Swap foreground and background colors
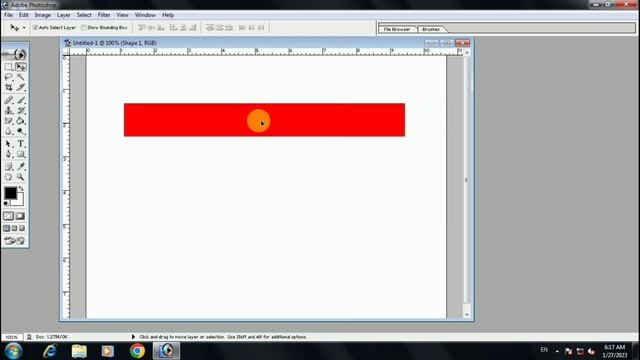 pos(21,189)
